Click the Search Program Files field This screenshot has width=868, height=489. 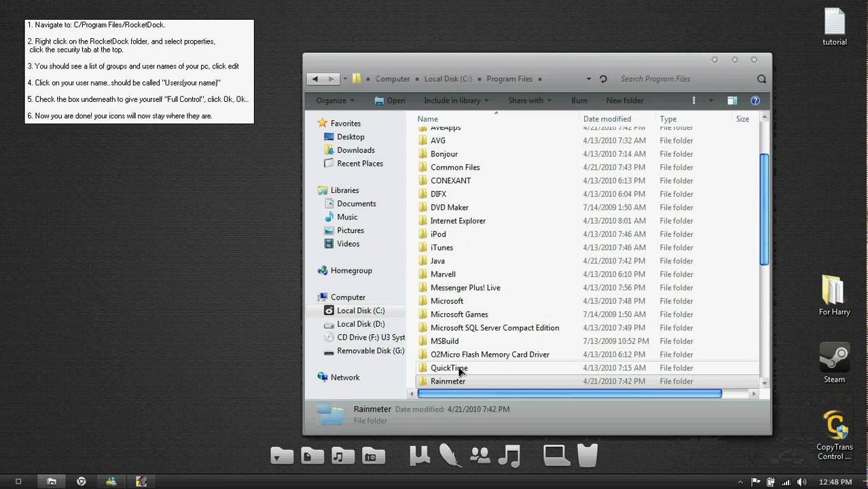(685, 79)
